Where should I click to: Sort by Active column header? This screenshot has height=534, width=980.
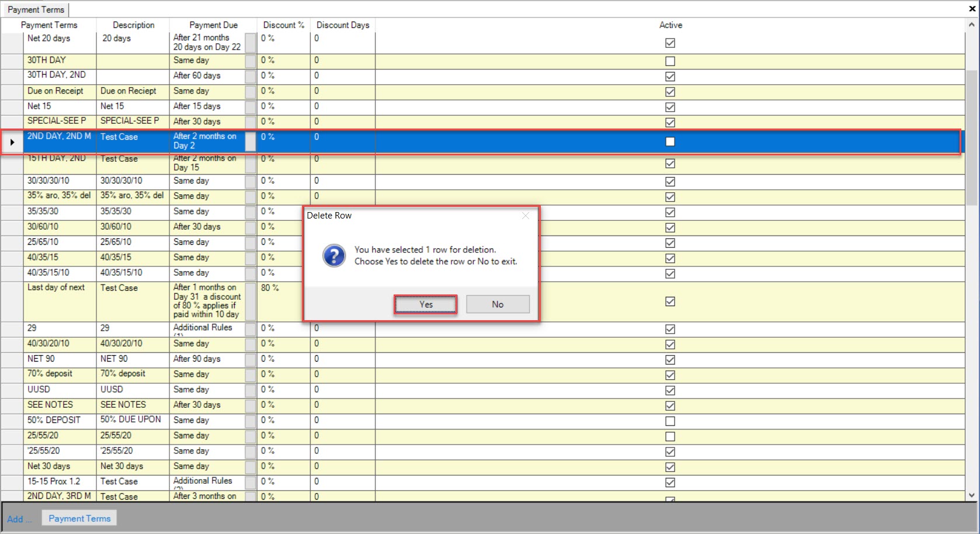point(670,25)
